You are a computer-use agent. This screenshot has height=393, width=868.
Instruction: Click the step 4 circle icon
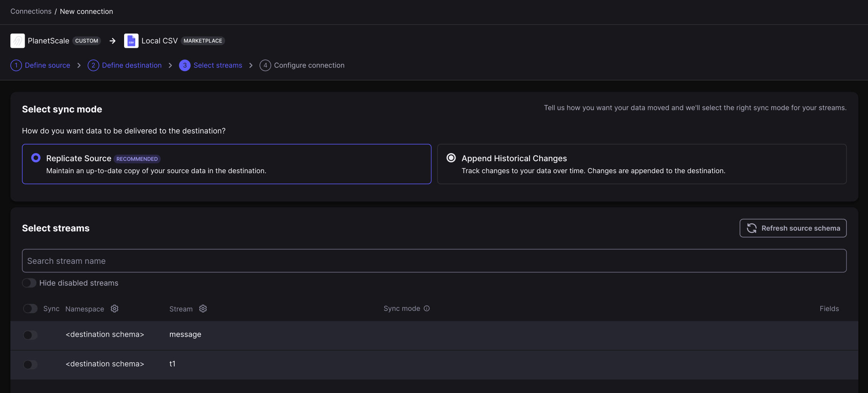click(x=265, y=65)
